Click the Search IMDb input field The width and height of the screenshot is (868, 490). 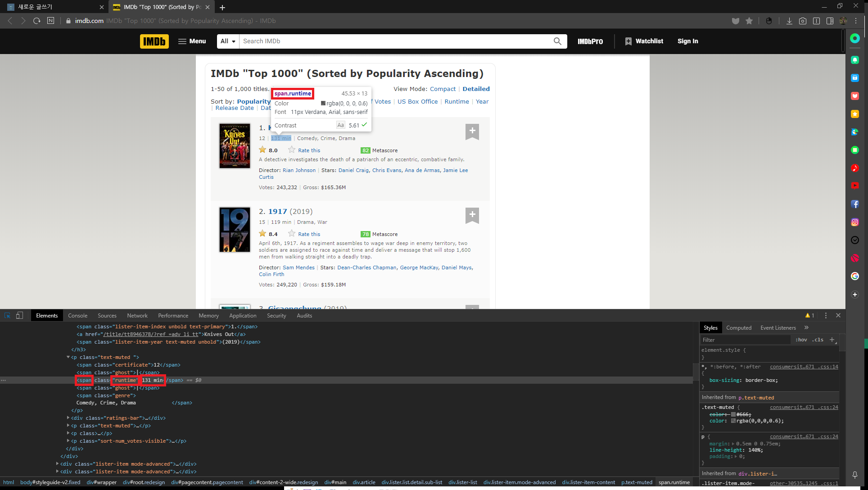[x=396, y=41]
